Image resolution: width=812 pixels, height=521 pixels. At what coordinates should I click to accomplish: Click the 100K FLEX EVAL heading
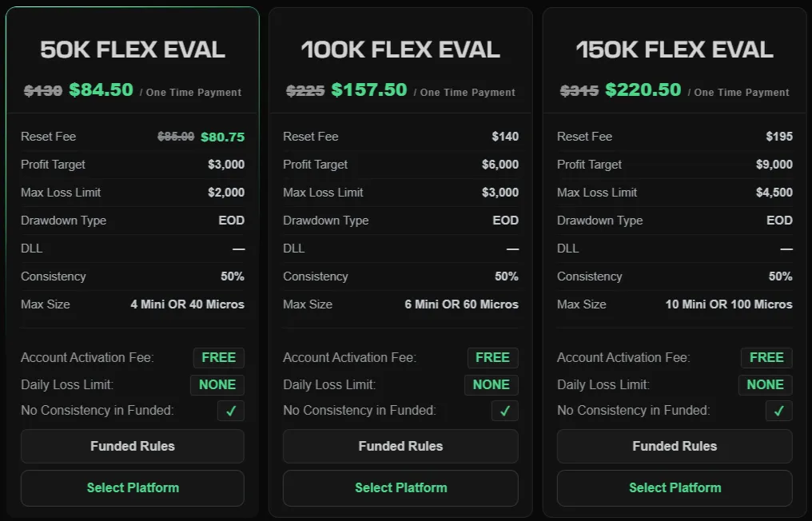400,50
